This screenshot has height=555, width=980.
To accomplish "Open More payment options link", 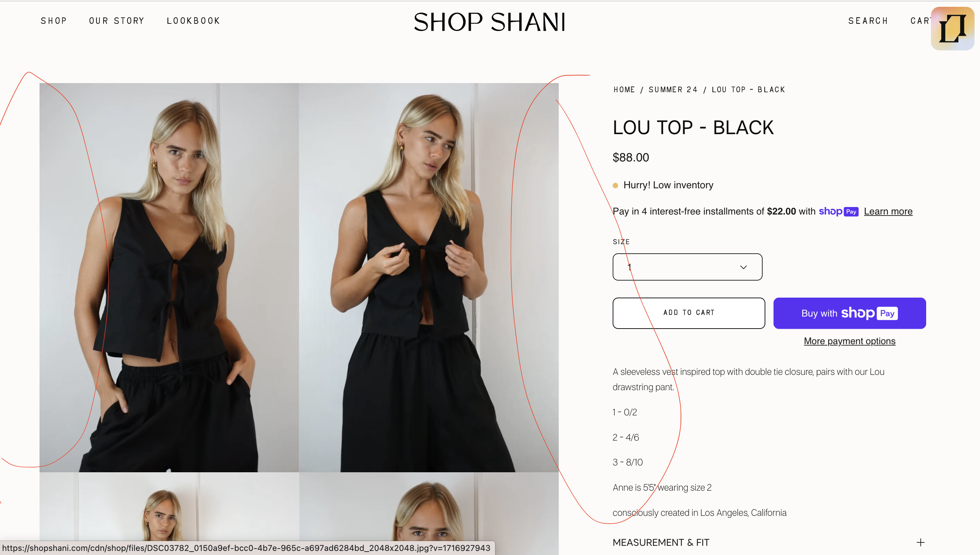I will point(849,341).
